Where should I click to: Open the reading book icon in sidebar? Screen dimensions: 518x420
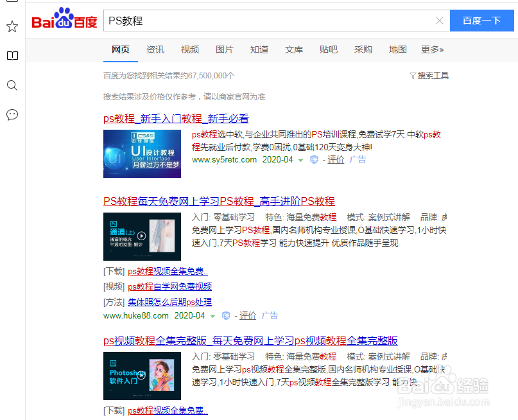pyautogui.click(x=12, y=55)
